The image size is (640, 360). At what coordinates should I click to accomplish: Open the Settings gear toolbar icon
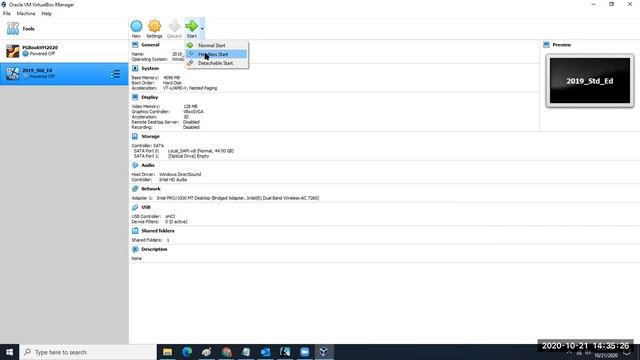tap(154, 26)
